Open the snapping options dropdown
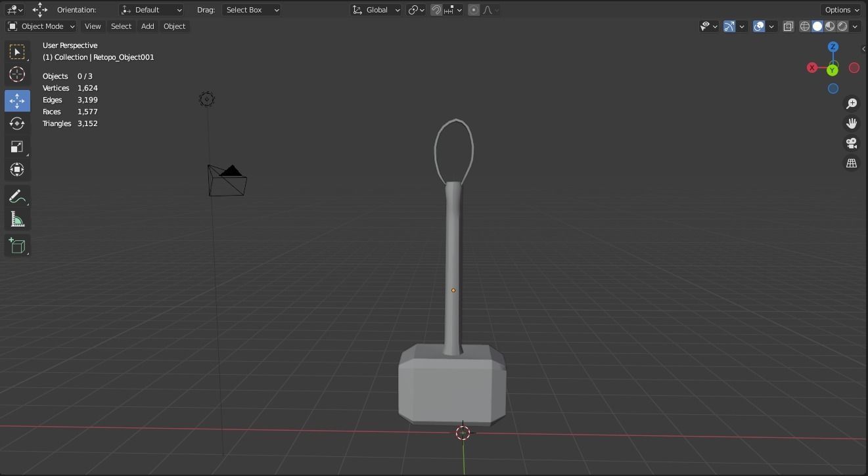 tap(453, 10)
